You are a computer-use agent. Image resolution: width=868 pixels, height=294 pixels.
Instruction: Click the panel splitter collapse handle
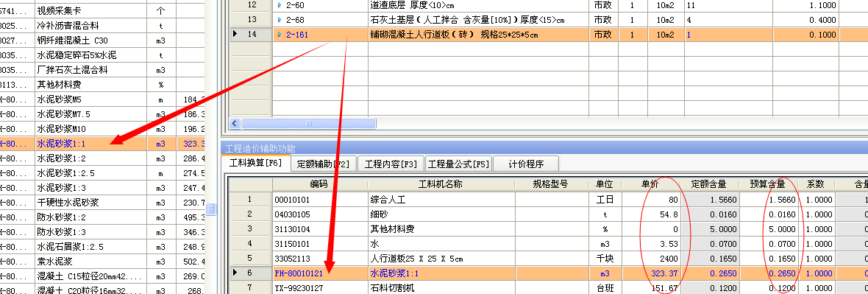point(211,209)
